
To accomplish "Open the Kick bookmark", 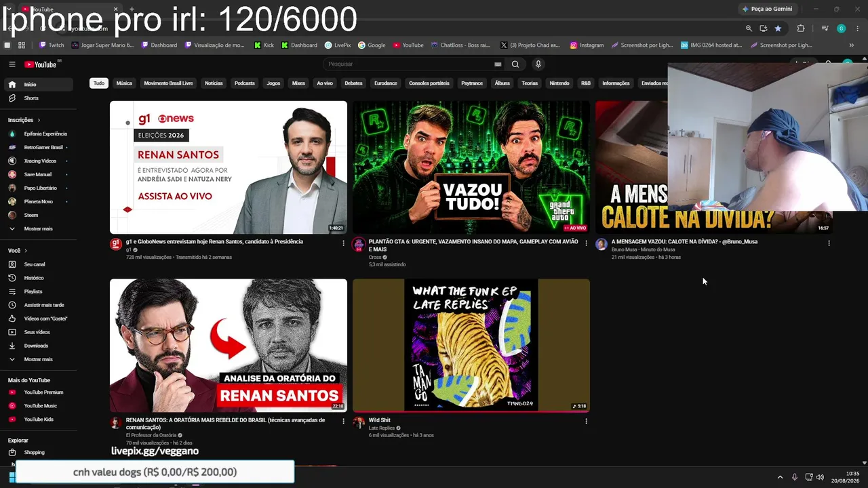I will point(264,45).
